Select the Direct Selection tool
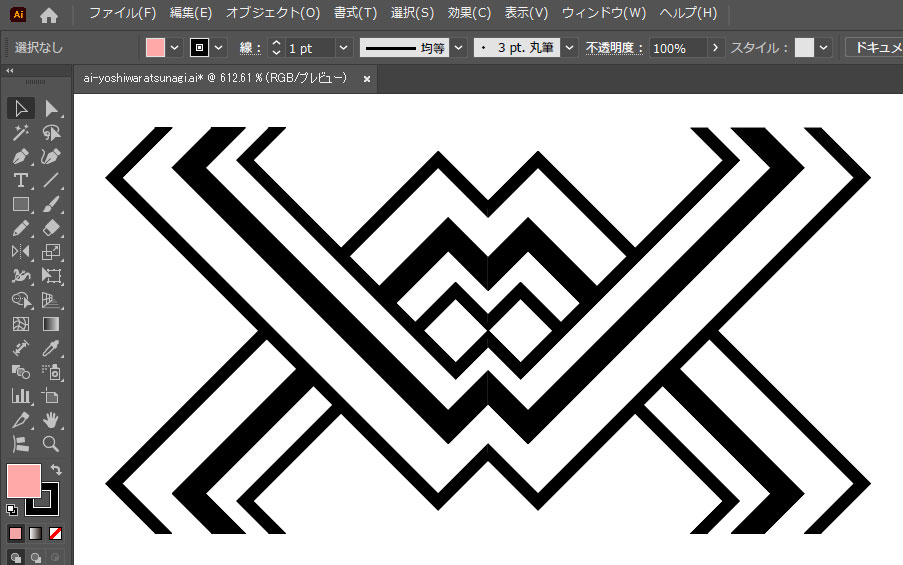The image size is (903, 565). 52,108
